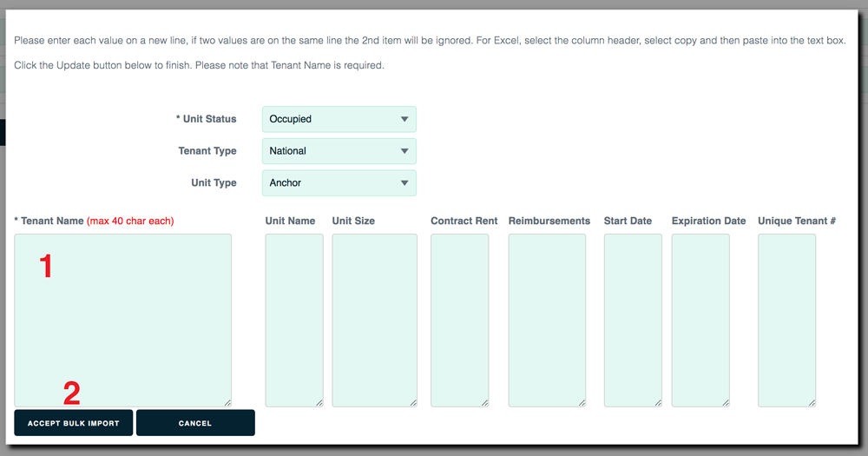Select the Expiration Date text box

(700, 321)
